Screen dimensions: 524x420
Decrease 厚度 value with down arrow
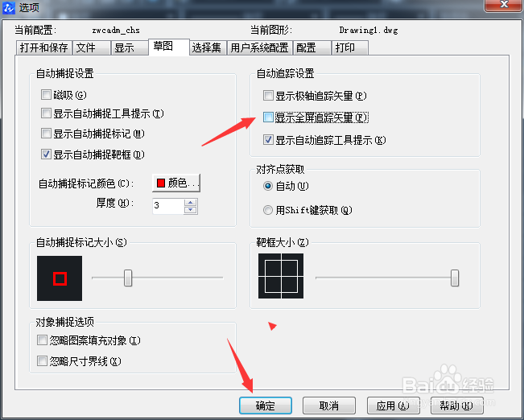191,210
